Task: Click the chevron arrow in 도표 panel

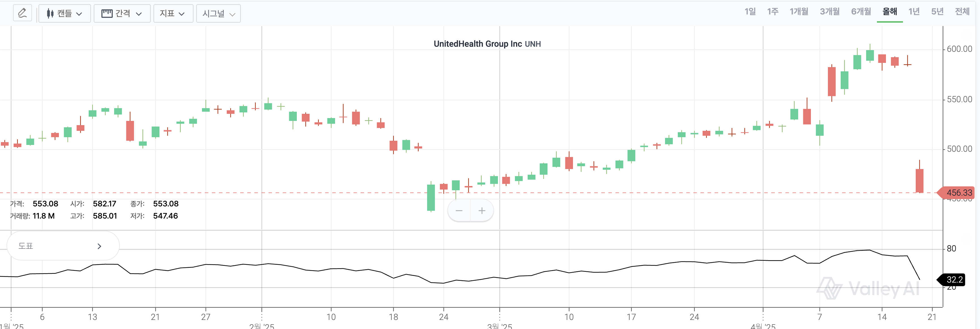Action: click(99, 246)
